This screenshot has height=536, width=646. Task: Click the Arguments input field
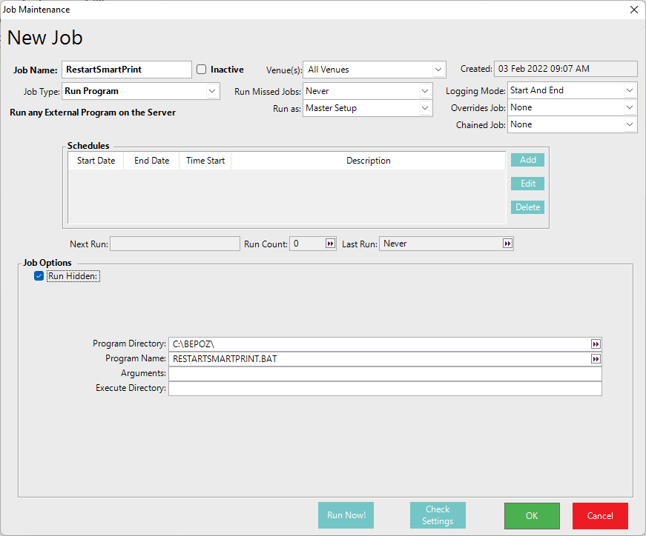384,374
